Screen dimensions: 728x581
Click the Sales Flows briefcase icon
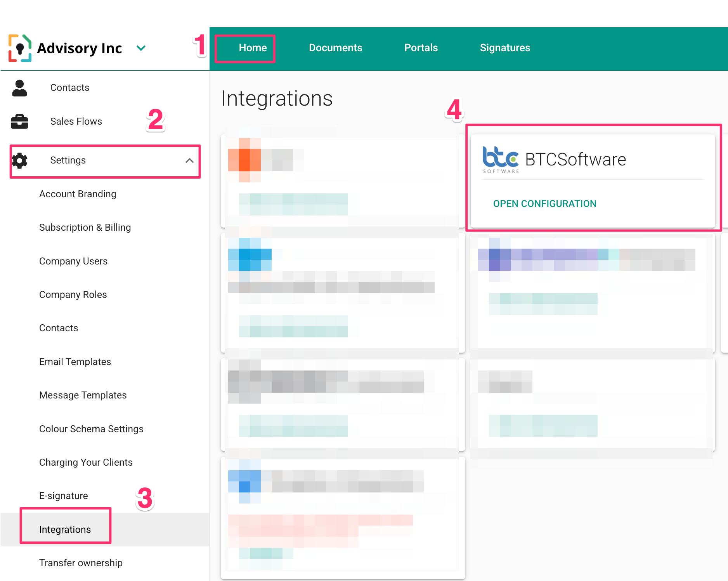(x=19, y=122)
